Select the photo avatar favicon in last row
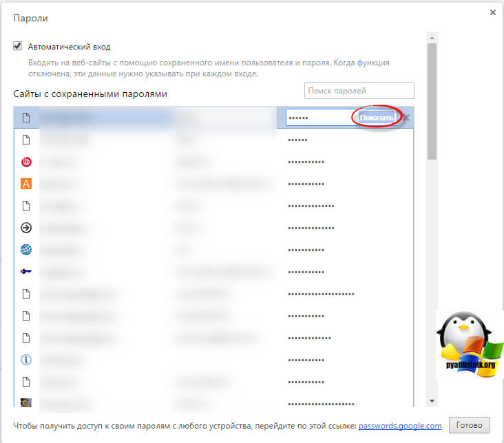504x443 pixels. tap(27, 402)
